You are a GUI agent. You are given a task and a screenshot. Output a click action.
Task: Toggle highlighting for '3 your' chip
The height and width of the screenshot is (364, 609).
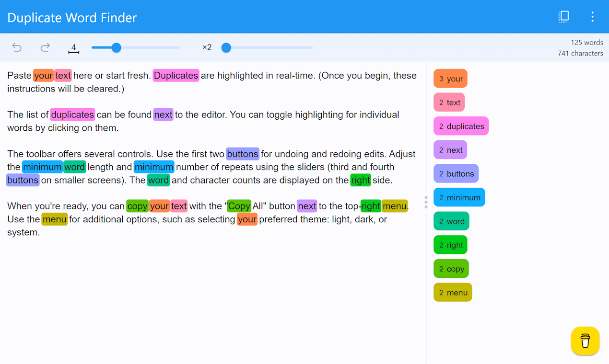point(450,79)
